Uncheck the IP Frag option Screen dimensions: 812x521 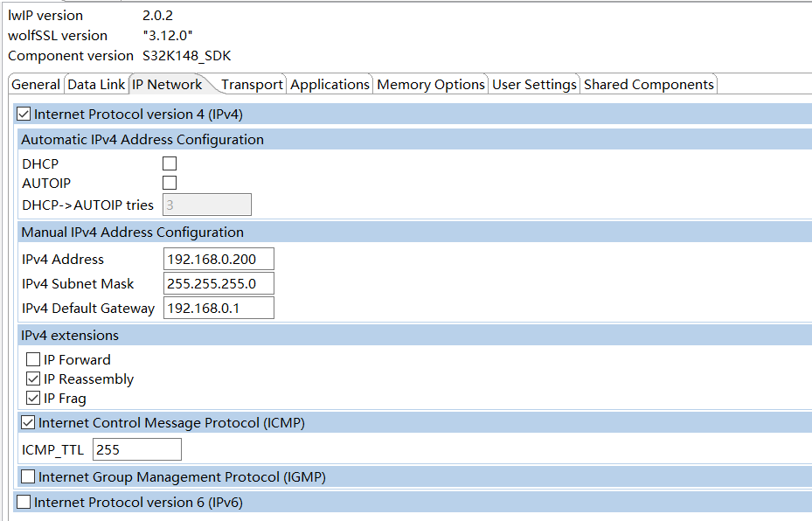point(33,399)
